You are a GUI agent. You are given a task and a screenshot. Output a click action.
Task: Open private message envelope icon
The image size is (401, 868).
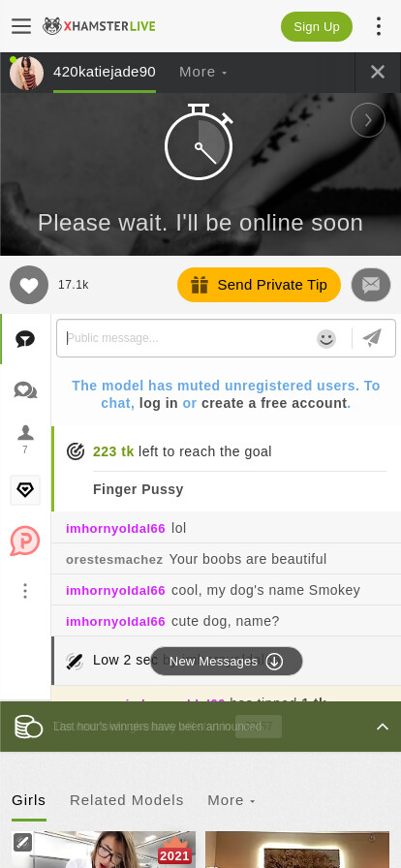pos(371,285)
